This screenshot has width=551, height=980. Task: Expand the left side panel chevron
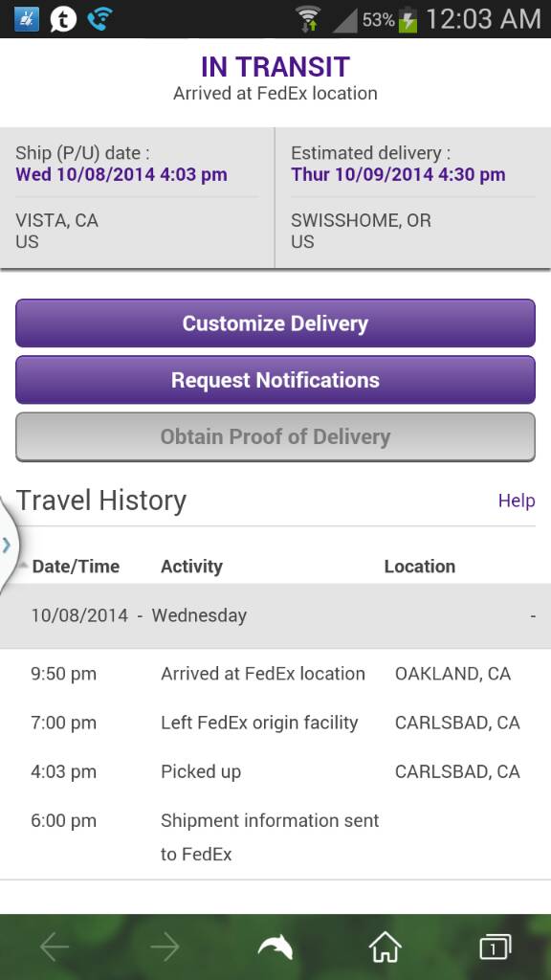(x=7, y=545)
